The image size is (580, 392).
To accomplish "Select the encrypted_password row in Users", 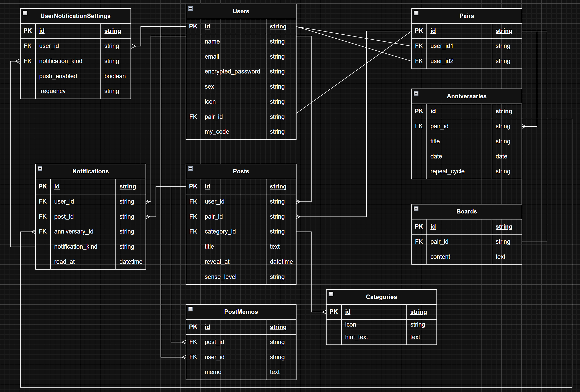I will 232,72.
